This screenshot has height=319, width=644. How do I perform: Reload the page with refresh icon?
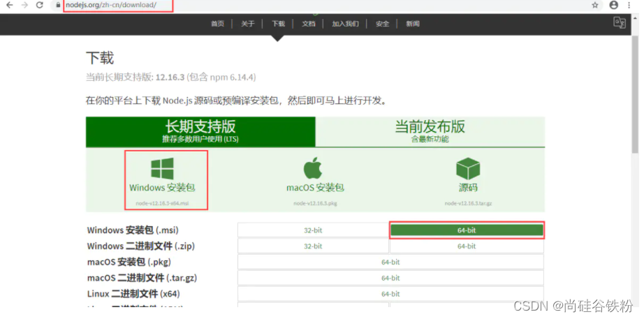coord(39,6)
